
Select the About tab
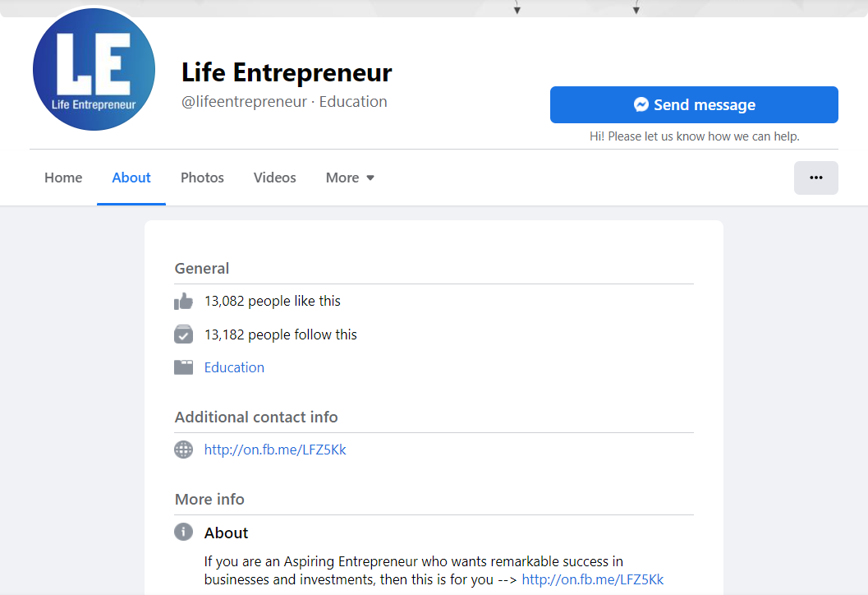[x=131, y=178]
